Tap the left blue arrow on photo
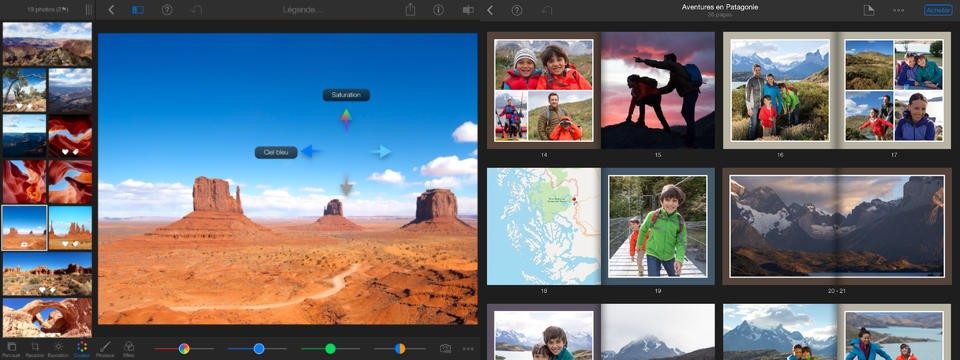This screenshot has width=960, height=360. pyautogui.click(x=310, y=151)
